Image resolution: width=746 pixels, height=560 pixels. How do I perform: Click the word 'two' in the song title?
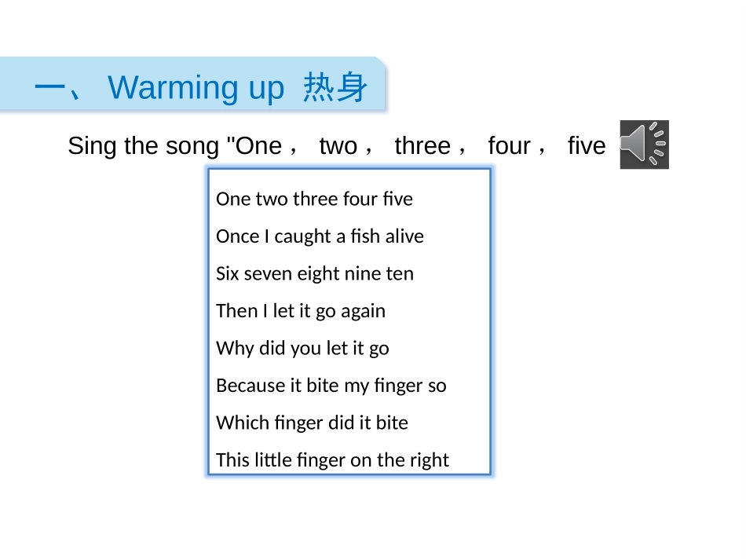point(338,145)
